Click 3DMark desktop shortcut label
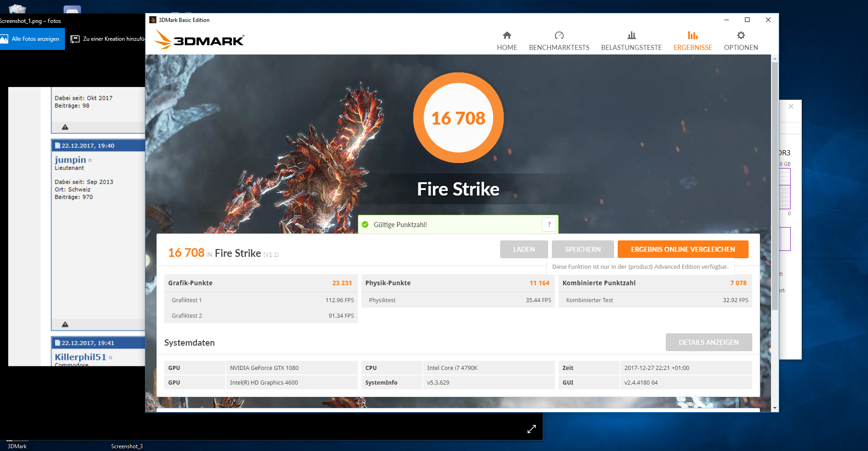868x451 pixels. pos(17,446)
